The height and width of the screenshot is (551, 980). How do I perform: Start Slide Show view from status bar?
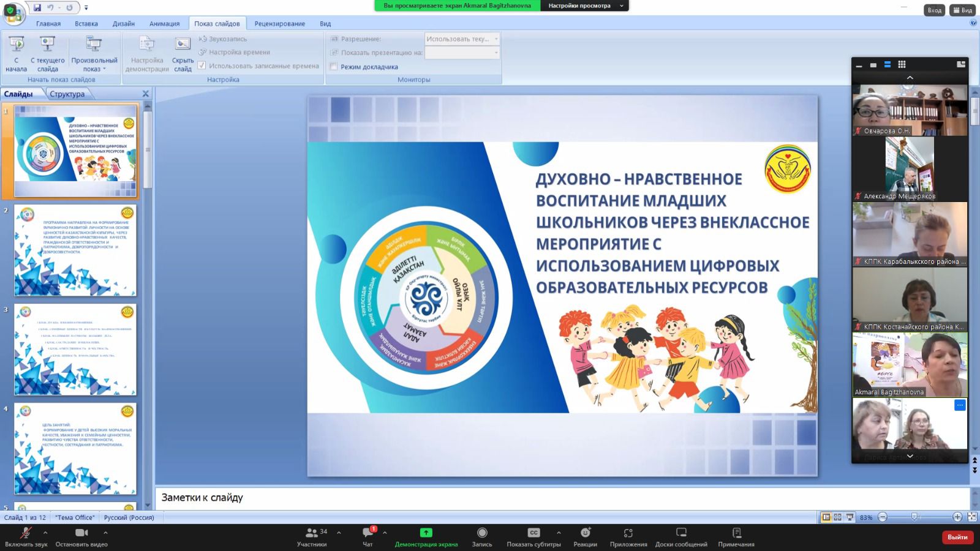(850, 517)
